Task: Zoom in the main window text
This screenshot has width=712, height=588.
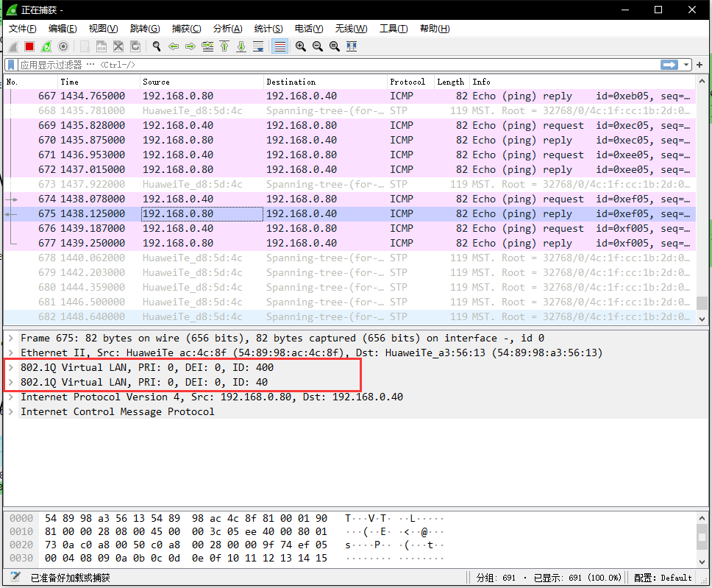Action: tap(301, 46)
